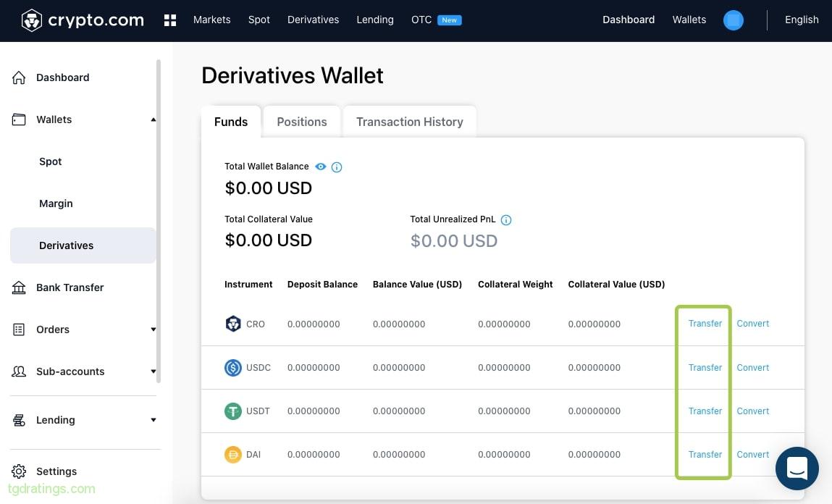Viewport: 832px width, 504px height.
Task: Click the Sub-accounts people icon
Action: click(19, 371)
